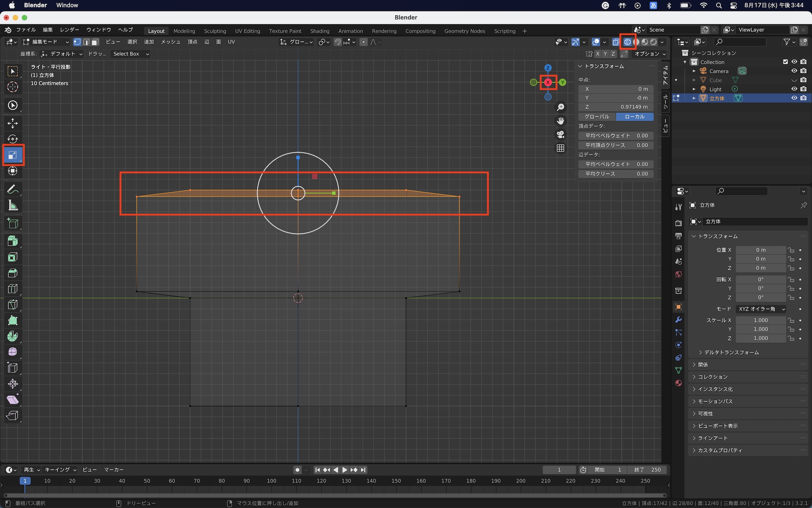The height and width of the screenshot is (508, 812).
Task: Open the XYZ オイラー角 rotation mode dropdown
Action: [761, 309]
